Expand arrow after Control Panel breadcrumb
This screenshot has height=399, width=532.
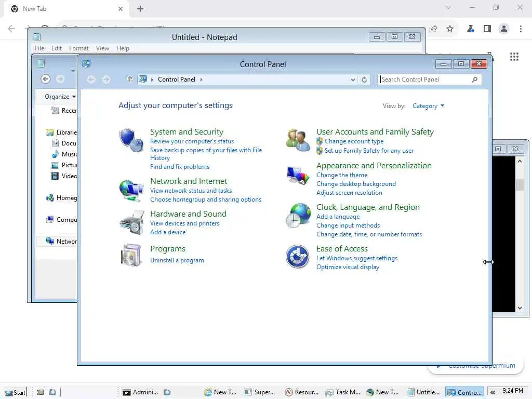pos(202,79)
